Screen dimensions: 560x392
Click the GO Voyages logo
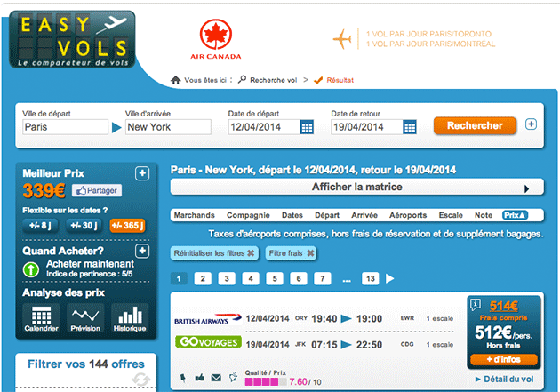click(x=208, y=341)
